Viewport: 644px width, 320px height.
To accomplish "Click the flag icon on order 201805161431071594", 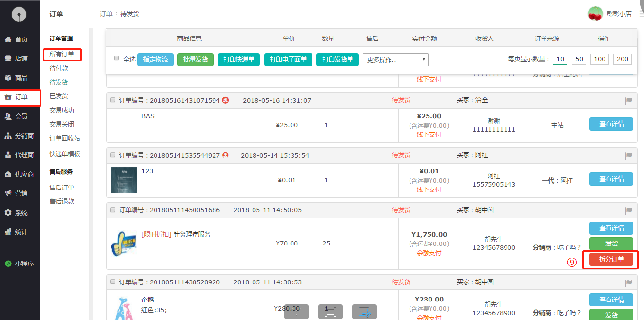I will (x=629, y=101).
